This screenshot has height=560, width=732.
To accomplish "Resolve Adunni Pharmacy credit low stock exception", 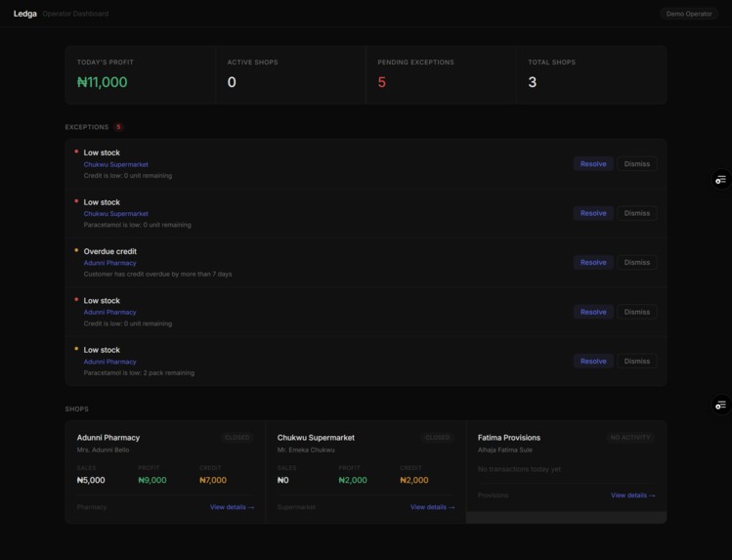I will pos(593,312).
